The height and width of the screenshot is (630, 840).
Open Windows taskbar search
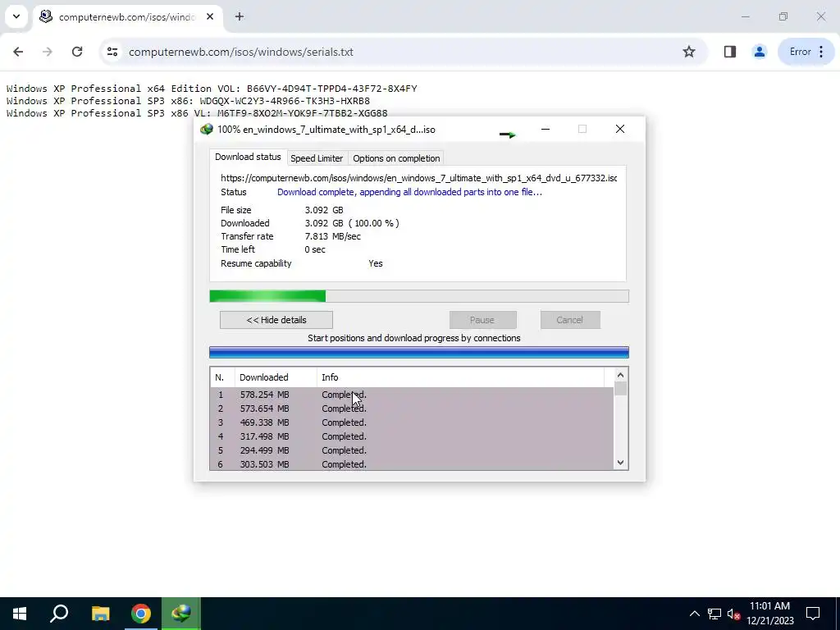(59, 614)
